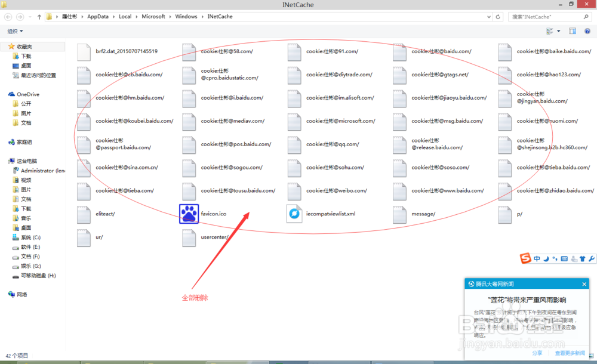Open the Sogou settings wrench icon

[591, 258]
